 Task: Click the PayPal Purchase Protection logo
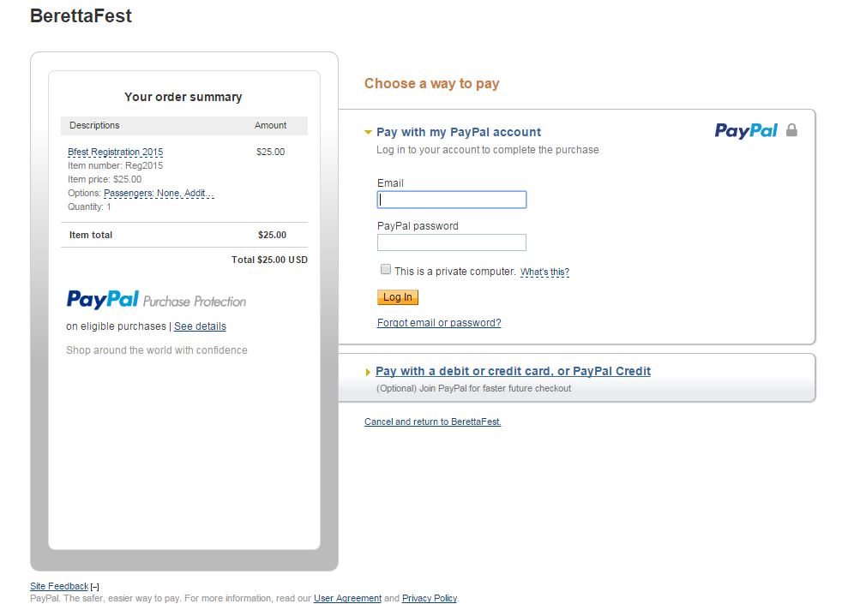tap(156, 300)
